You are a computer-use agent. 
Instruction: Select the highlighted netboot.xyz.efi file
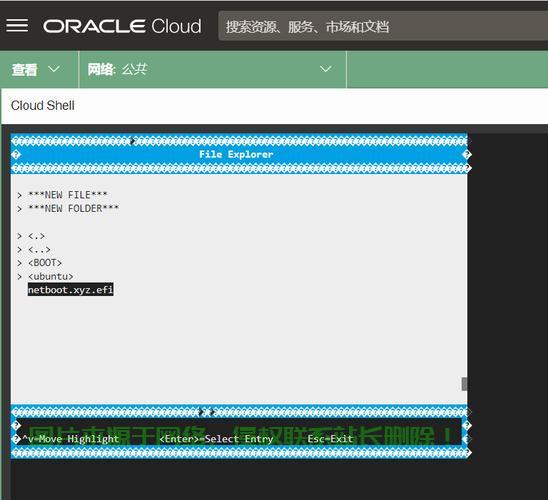pos(71,290)
